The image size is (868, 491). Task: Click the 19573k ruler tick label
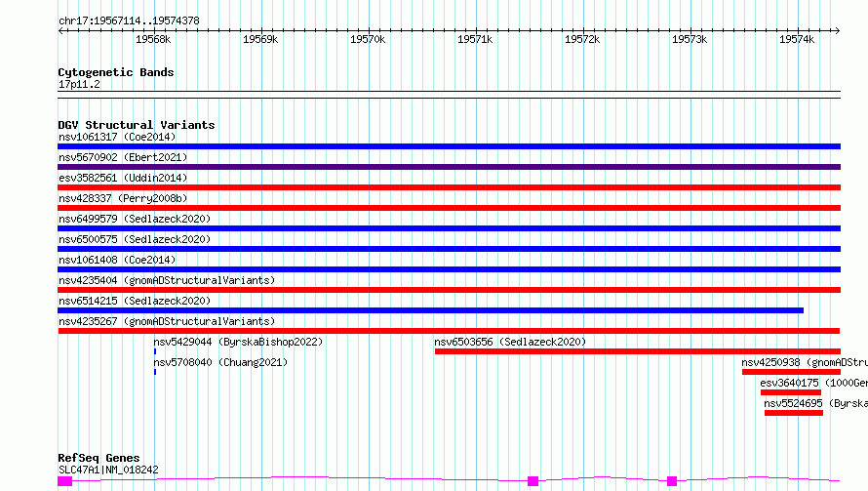point(690,39)
